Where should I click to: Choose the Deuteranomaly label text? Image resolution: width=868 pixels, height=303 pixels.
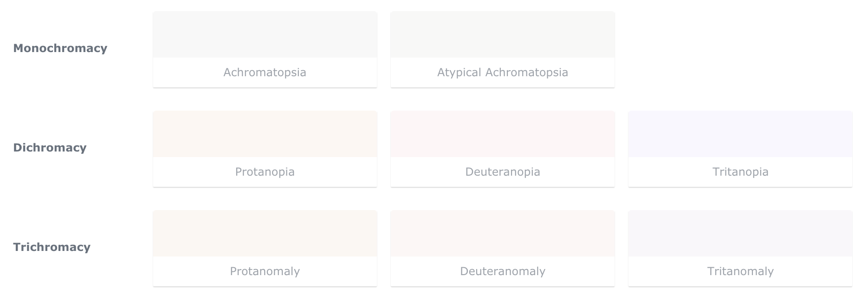pos(503,271)
